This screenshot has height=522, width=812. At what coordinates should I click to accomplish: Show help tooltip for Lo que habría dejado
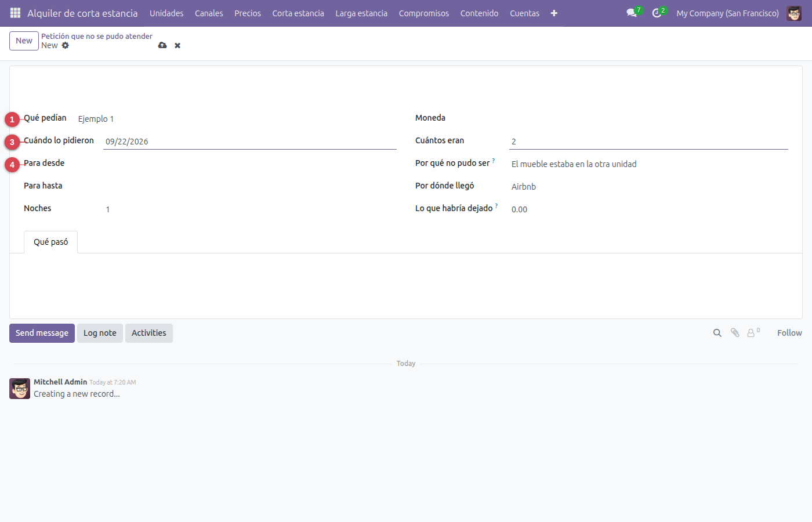pyautogui.click(x=496, y=205)
